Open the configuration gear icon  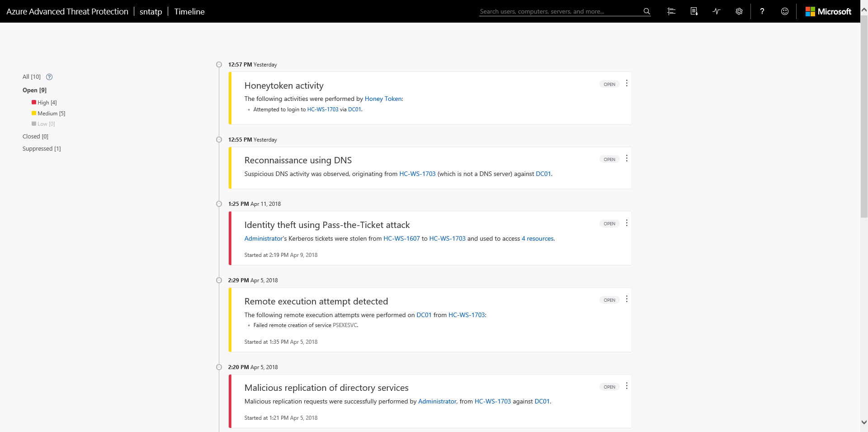click(x=739, y=11)
